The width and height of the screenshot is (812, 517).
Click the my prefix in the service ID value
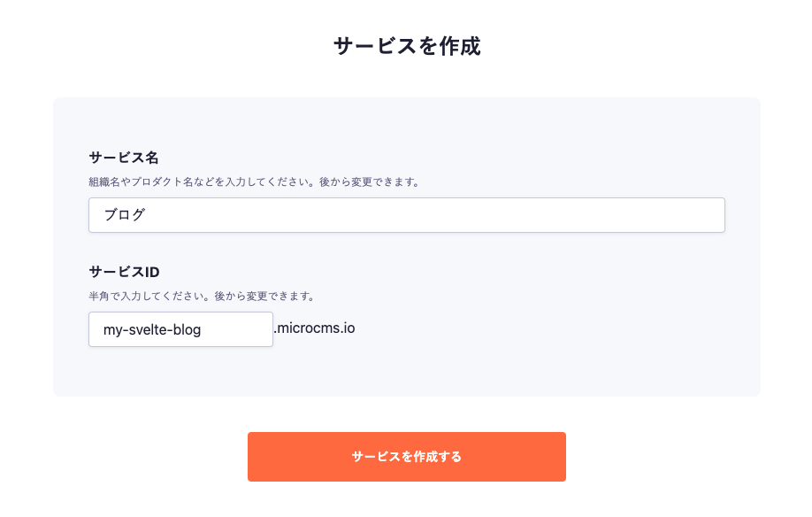pos(112,330)
